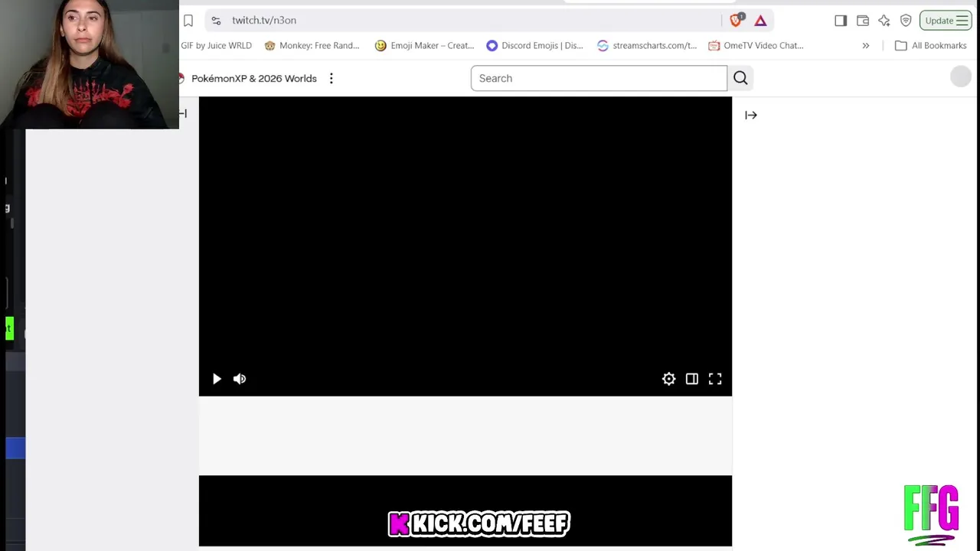980x551 pixels.
Task: Open the Discord Emojis bookmark
Action: pos(534,46)
